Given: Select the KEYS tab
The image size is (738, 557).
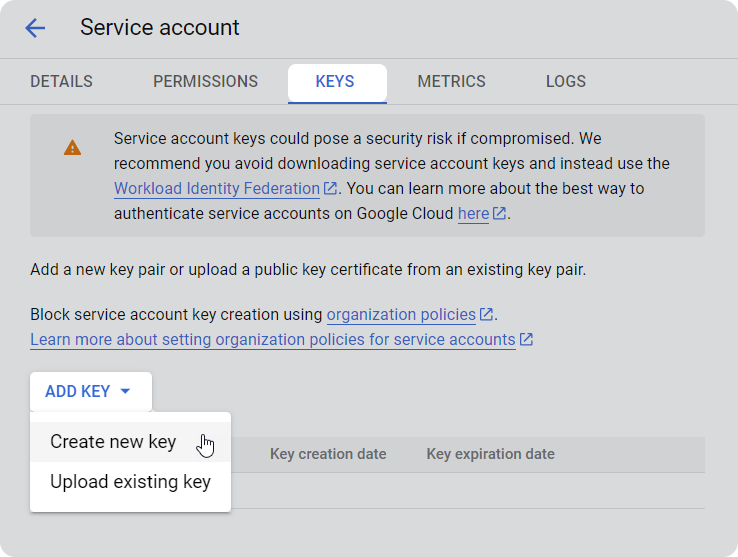Looking at the screenshot, I should click(337, 83).
